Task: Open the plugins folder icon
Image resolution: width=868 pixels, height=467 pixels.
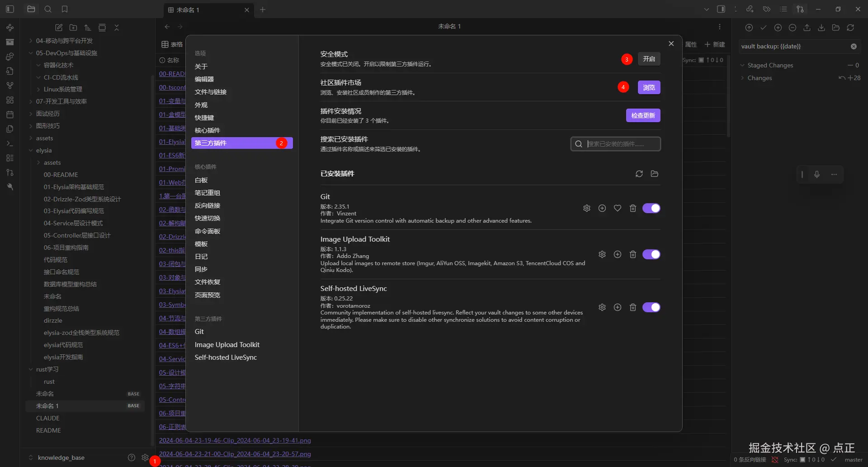Action: click(x=655, y=174)
